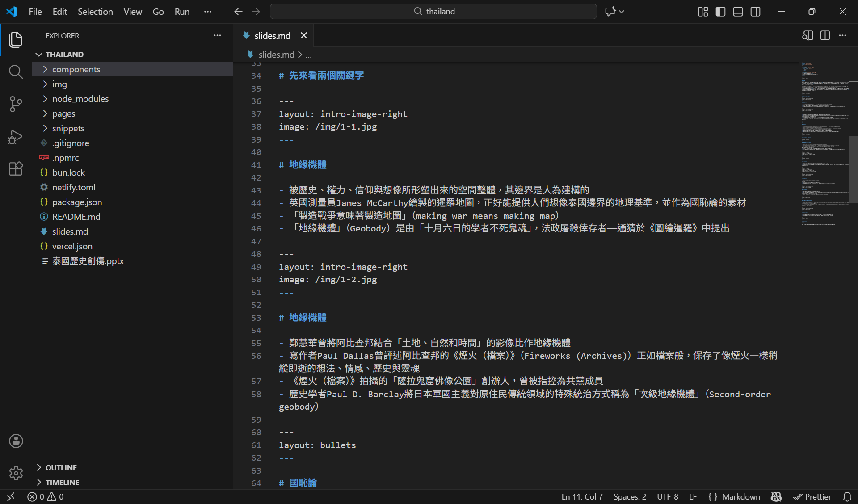Image resolution: width=858 pixels, height=504 pixels.
Task: Open Source Control view
Action: click(x=16, y=104)
